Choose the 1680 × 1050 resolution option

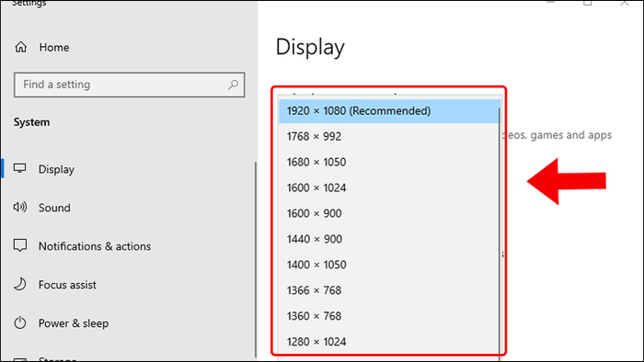[x=388, y=162]
